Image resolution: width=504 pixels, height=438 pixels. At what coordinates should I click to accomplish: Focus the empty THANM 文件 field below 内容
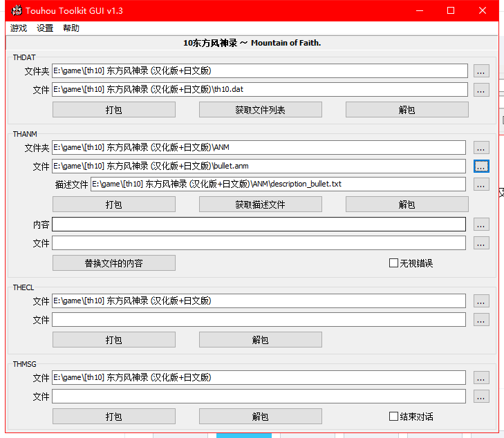(259, 242)
